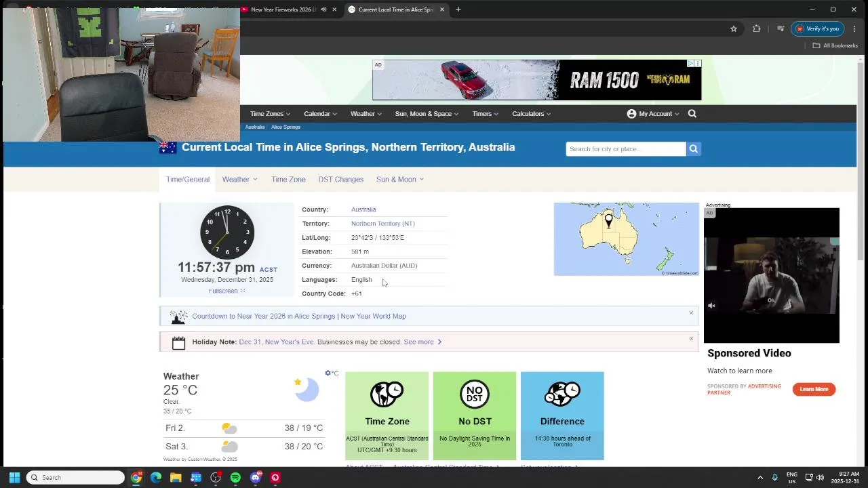This screenshot has height=488, width=868.
Task: Open a new browser tab
Action: pos(458,9)
